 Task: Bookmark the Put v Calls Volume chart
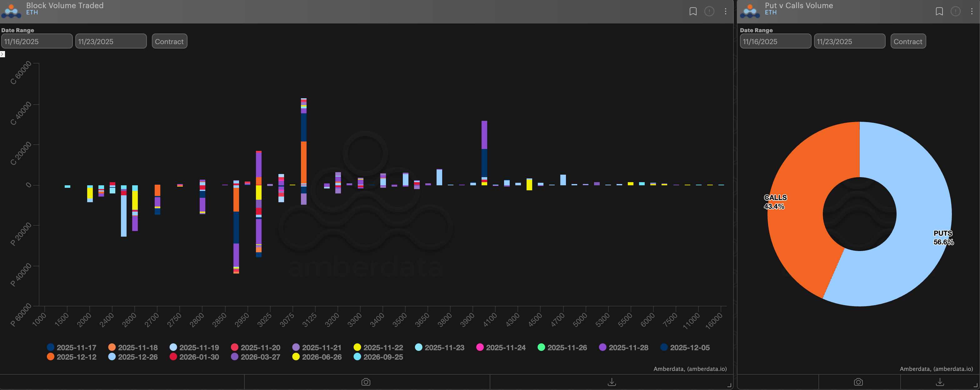tap(939, 12)
